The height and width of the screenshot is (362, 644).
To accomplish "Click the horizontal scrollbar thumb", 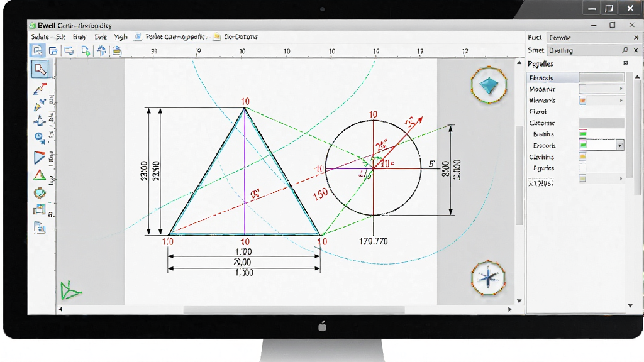I will [x=294, y=309].
